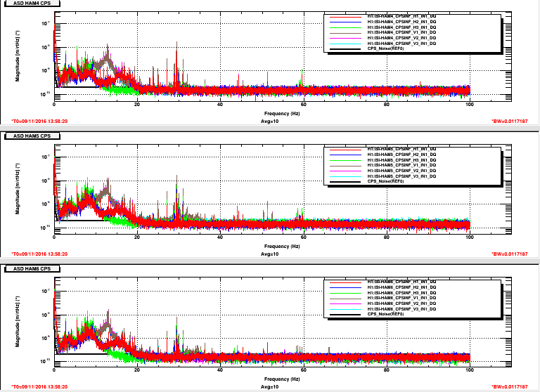Viewport: 540px width, 392px height.
Task: Click the T0=09/11/2016 timestamp under HAM6 plot
Action: [39, 387]
